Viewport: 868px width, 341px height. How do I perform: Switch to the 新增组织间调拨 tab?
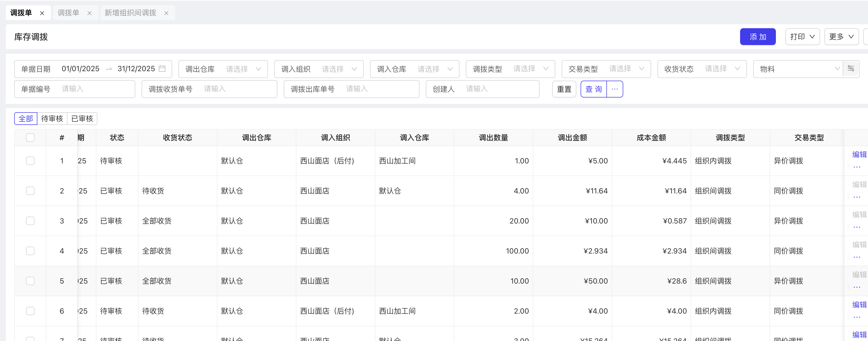coord(130,13)
